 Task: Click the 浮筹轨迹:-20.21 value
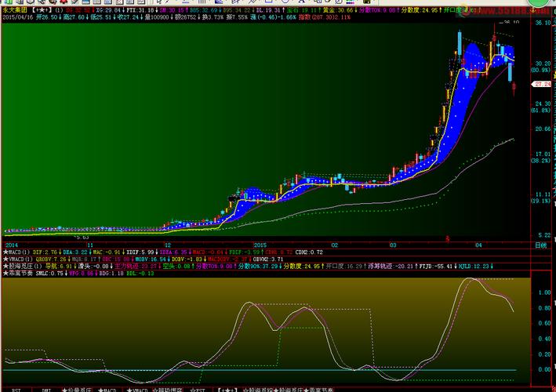391,267
